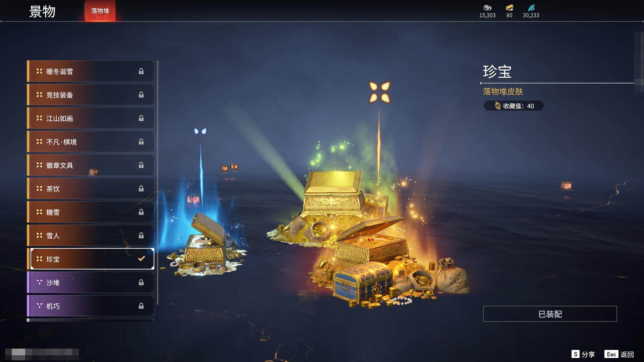Click the teal feather currency icon
The width and height of the screenshot is (644, 362).
click(531, 8)
